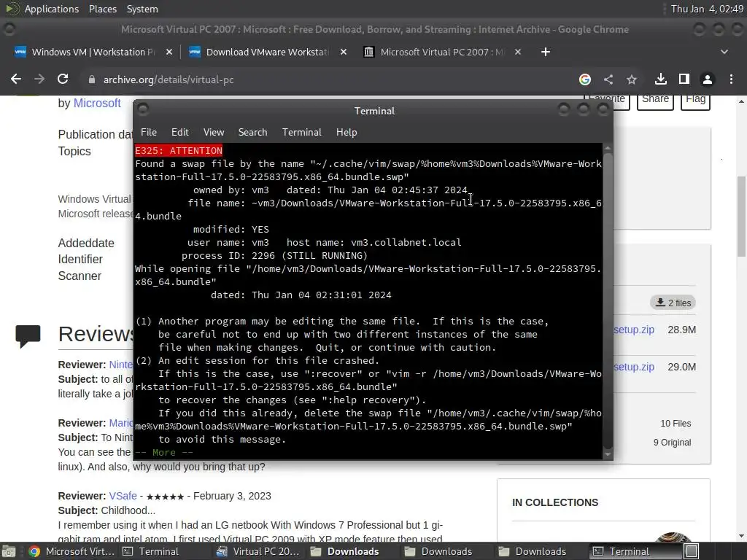Open Chrome profile avatar icon
The image size is (747, 560).
708,79
